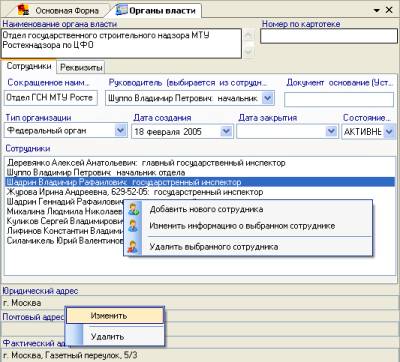Click the Наименование органа власти text box

pyautogui.click(x=122, y=44)
